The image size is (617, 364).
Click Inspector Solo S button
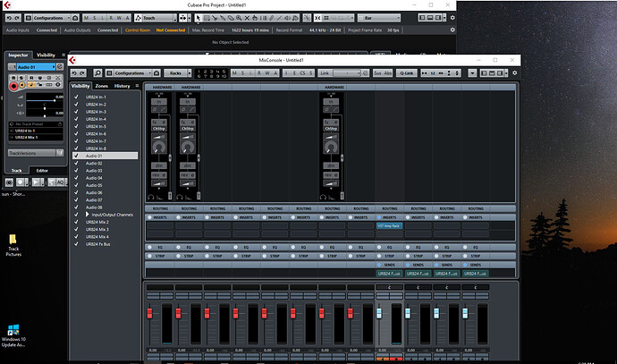pos(21,78)
